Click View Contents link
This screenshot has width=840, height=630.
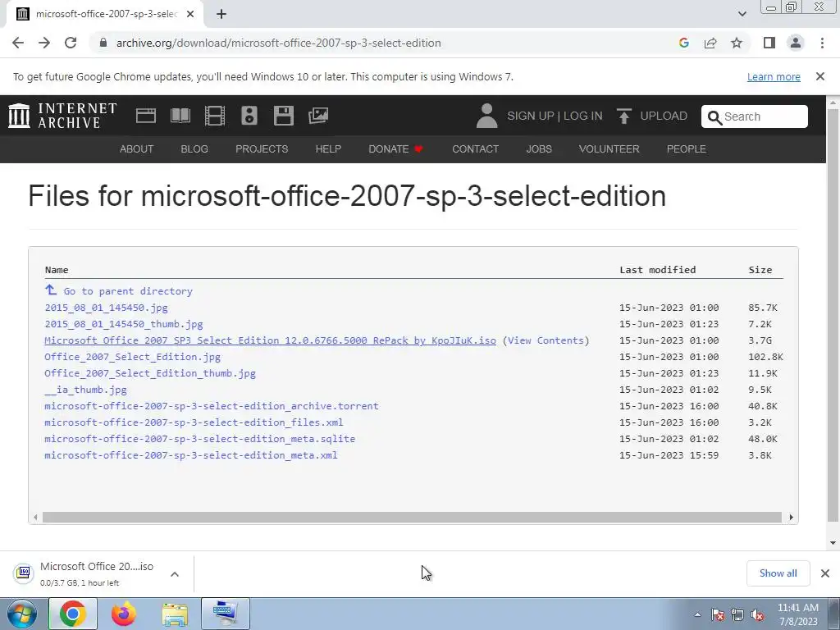click(546, 340)
